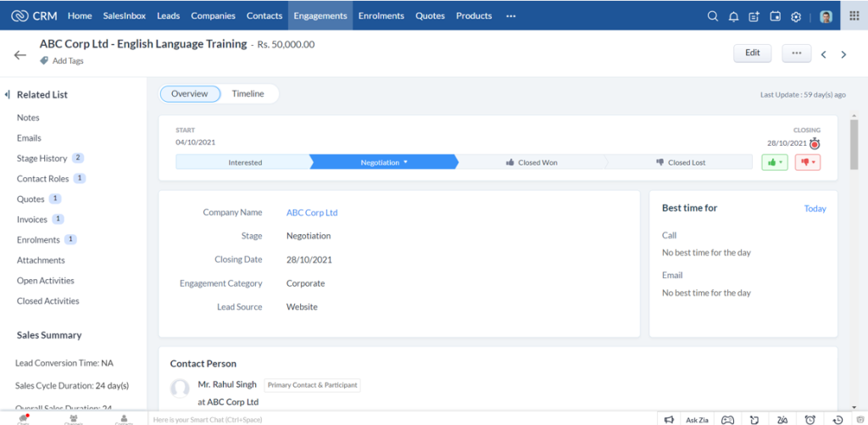Open the Products tab
Screen dimensions: 868x425
pyautogui.click(x=474, y=16)
